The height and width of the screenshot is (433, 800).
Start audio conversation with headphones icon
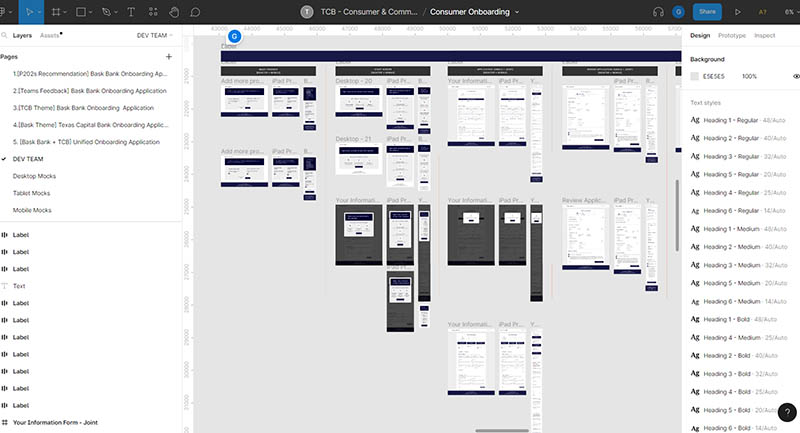[x=659, y=12]
